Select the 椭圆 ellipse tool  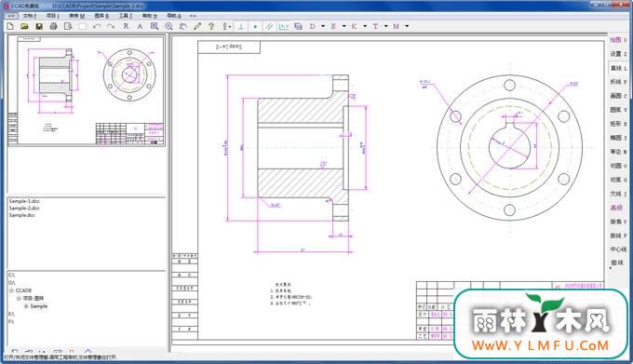[618, 138]
